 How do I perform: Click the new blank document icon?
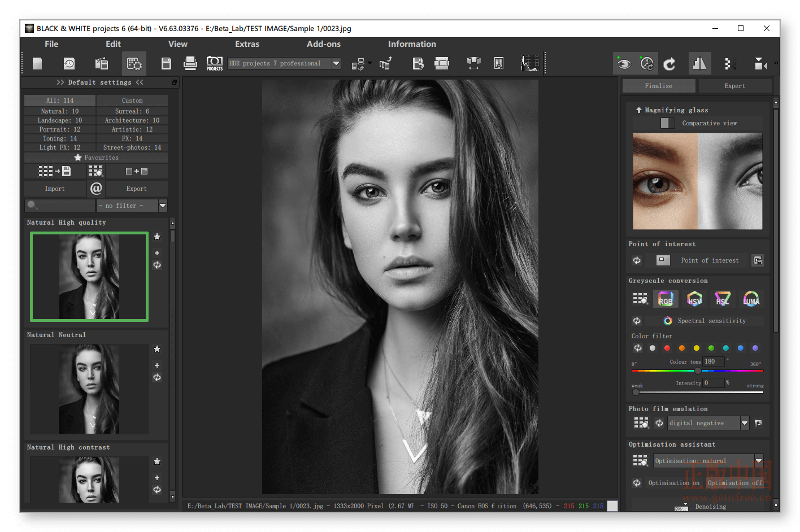coord(37,63)
